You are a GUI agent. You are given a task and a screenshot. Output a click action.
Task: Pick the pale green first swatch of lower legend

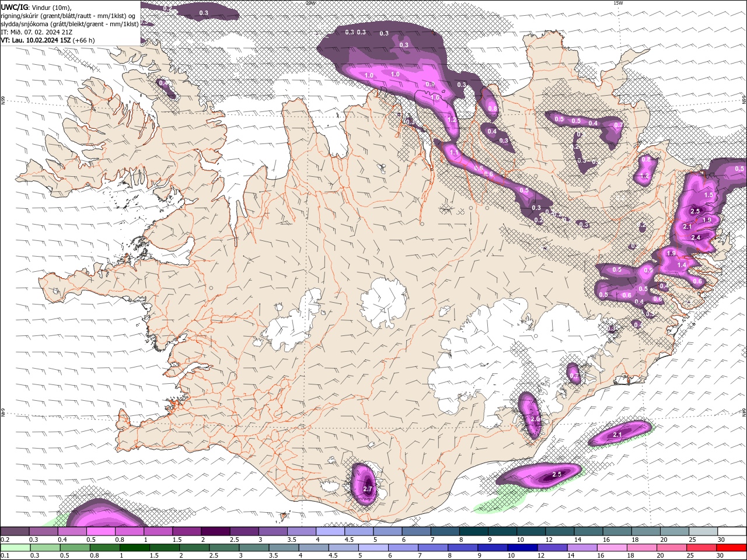pos(15,548)
